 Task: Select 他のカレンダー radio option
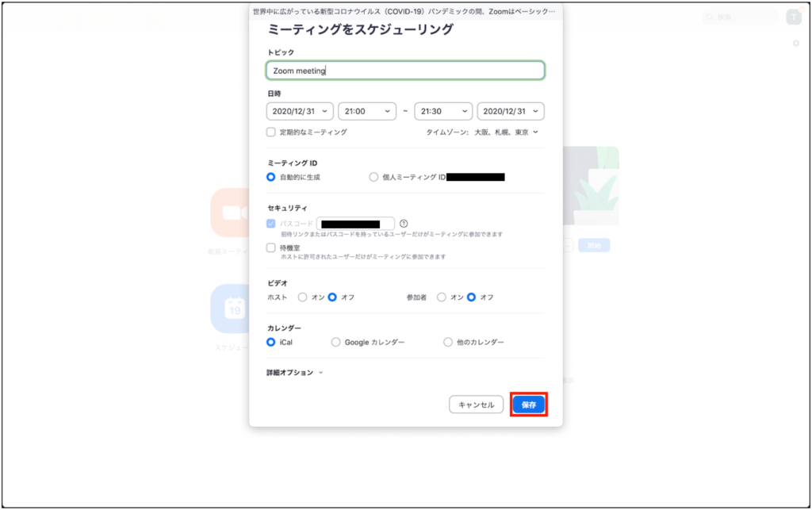448,343
